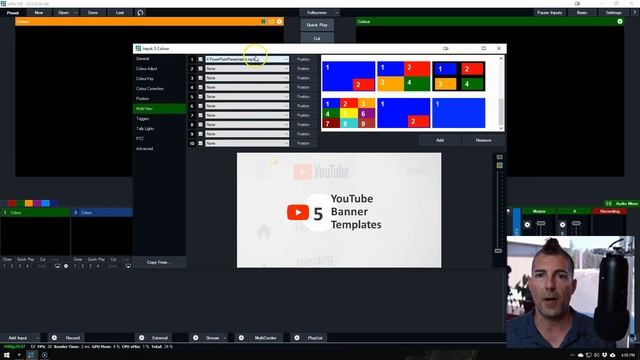Click the volume icon in system tray
640x360 pixels.
pyautogui.click(x=596, y=355)
